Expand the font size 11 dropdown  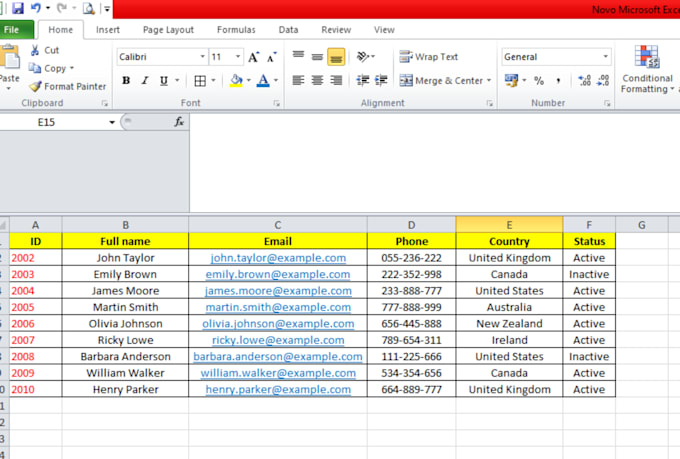(238, 57)
